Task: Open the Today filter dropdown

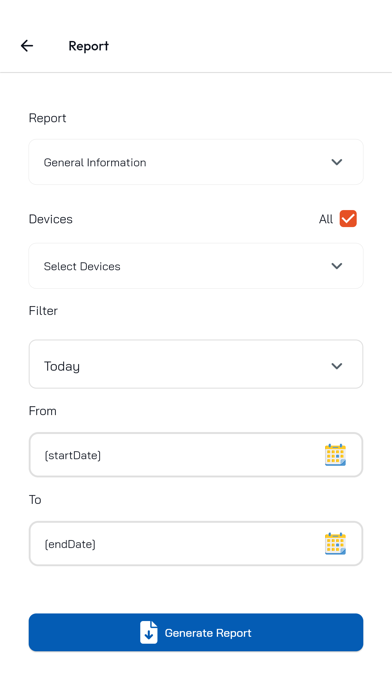Action: pyautogui.click(x=196, y=364)
